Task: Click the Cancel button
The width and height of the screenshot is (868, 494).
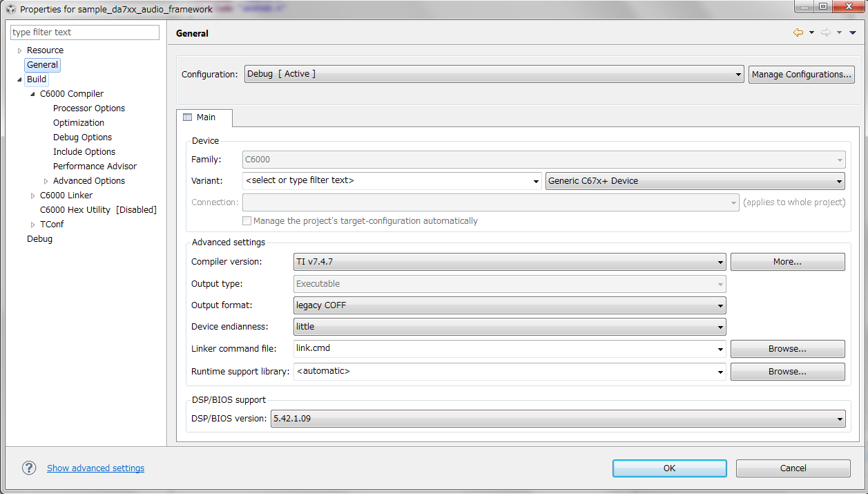Action: pos(793,468)
